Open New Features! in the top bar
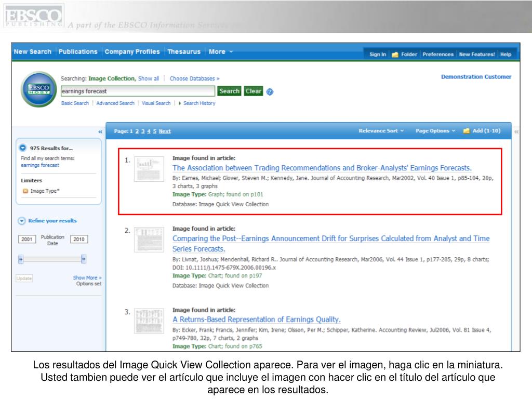This screenshot has height=399, width=532. tap(477, 54)
